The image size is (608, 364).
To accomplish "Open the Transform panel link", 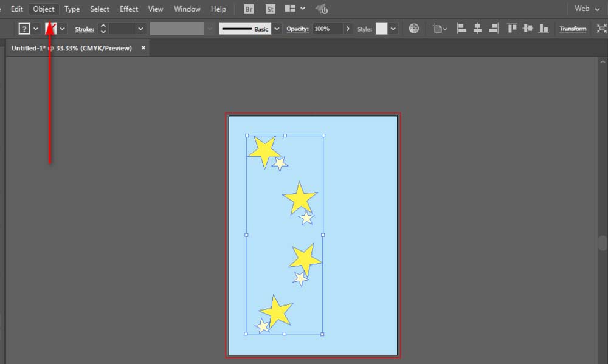I will tap(573, 29).
